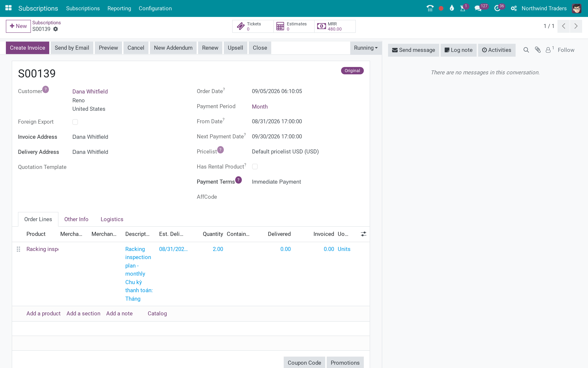This screenshot has height=368, width=588.
Task: Toggle Foreign Export checkbox
Action: point(75,122)
